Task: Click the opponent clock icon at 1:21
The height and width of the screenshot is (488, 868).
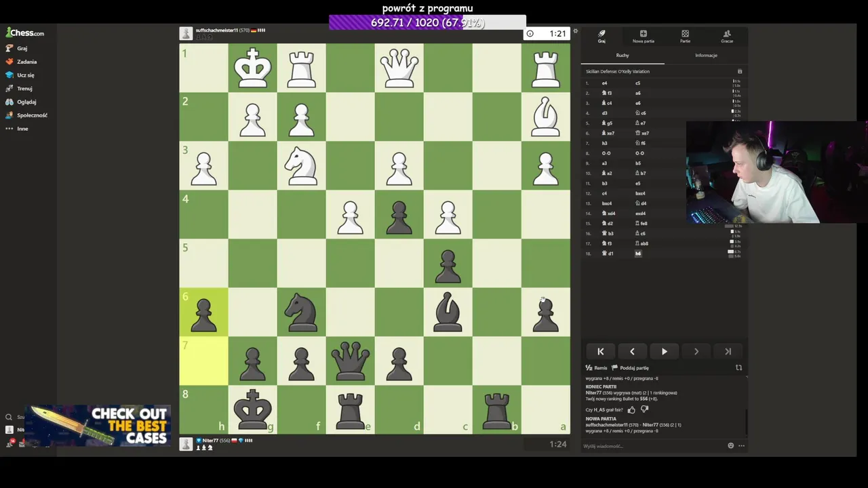Action: click(530, 33)
